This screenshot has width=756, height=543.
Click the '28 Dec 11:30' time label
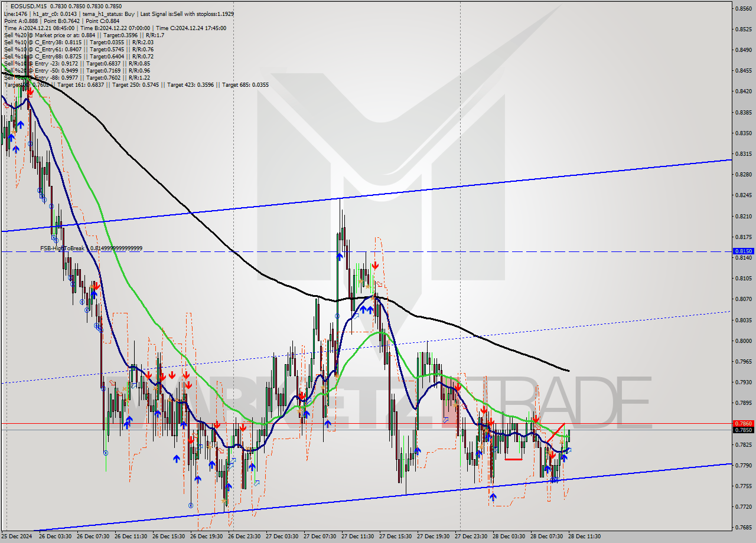[585, 537]
